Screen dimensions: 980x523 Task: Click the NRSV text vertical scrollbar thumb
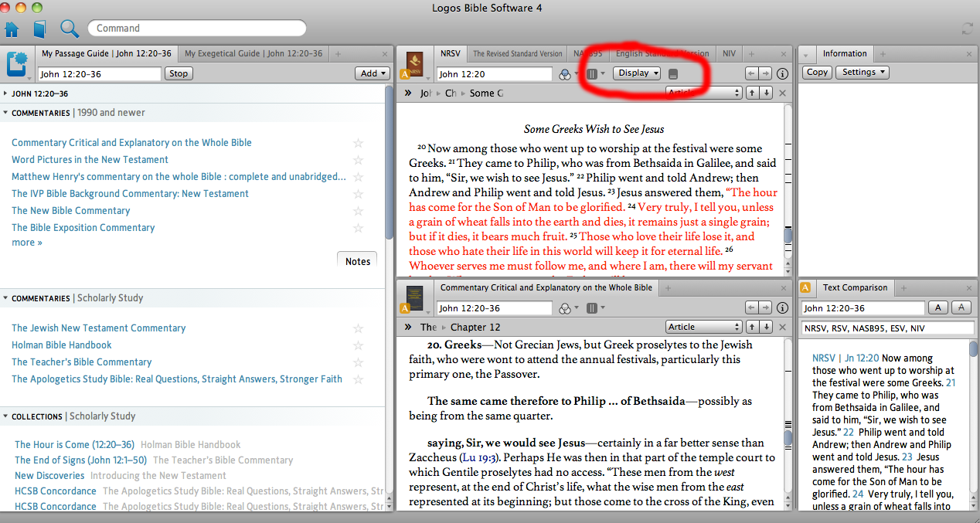[x=788, y=236]
